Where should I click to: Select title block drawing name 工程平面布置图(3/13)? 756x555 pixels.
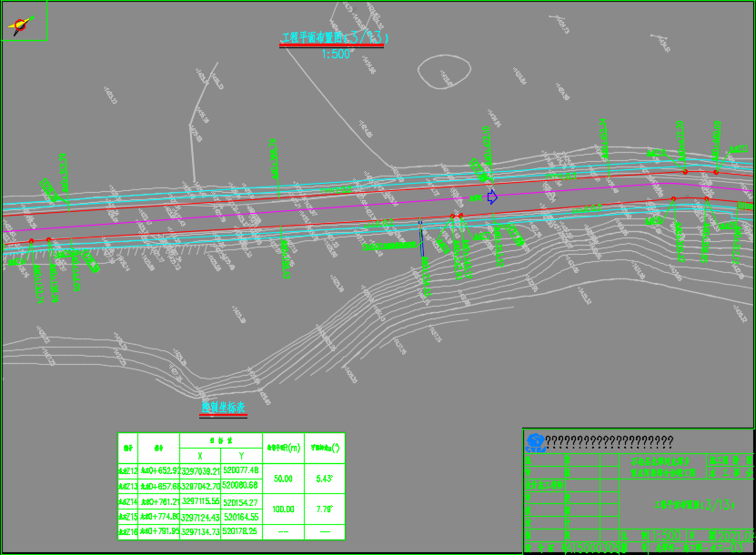(x=694, y=505)
